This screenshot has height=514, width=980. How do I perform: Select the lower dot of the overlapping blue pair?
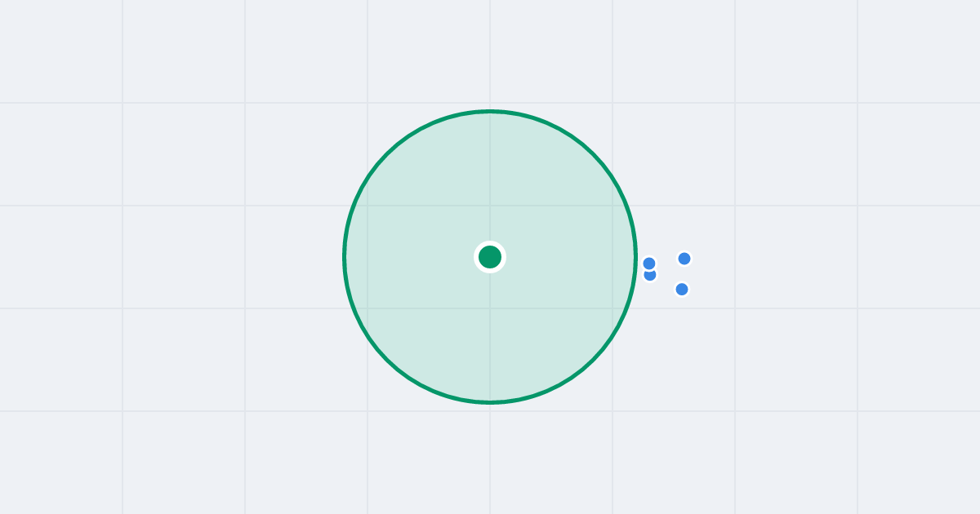[x=650, y=276]
